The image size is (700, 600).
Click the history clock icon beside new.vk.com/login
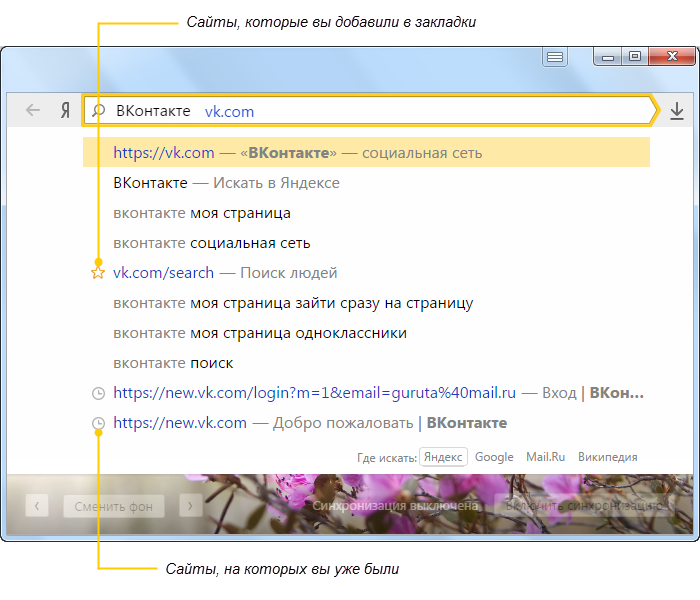pos(98,393)
